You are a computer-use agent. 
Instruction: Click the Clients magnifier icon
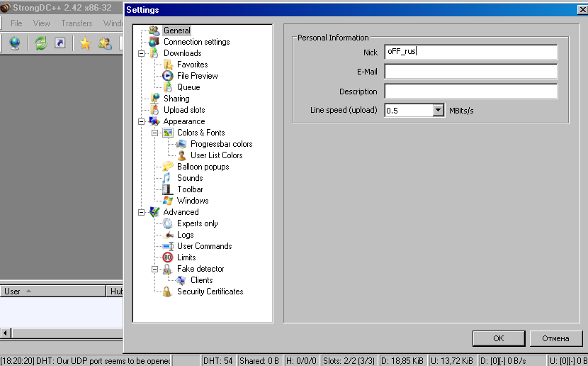181,280
